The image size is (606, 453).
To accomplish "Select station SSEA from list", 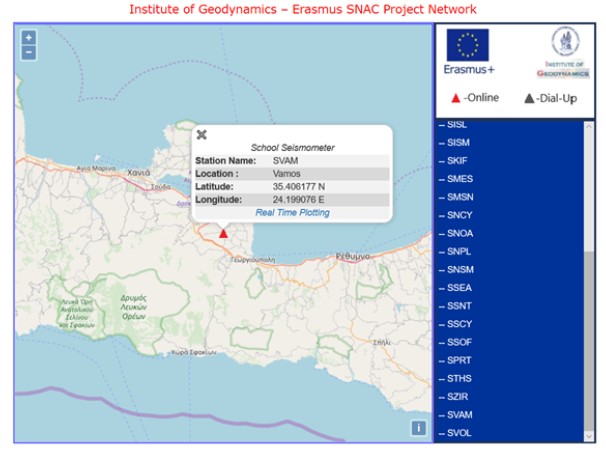I will pos(460,288).
